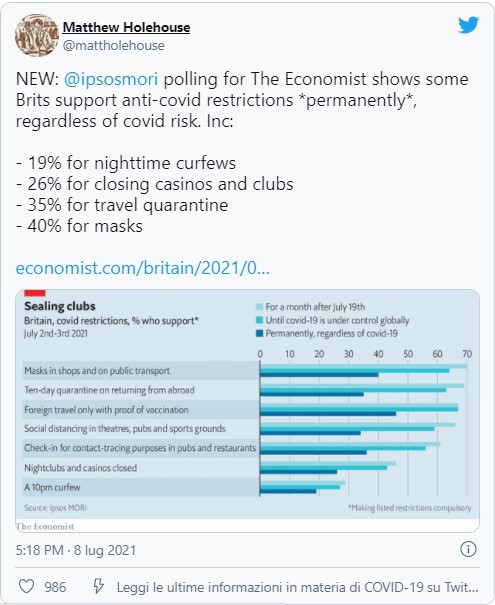Image resolution: width=495 pixels, height=605 pixels.
Task: Click the 'Masks in shops' dark blue bar
Action: (319, 375)
